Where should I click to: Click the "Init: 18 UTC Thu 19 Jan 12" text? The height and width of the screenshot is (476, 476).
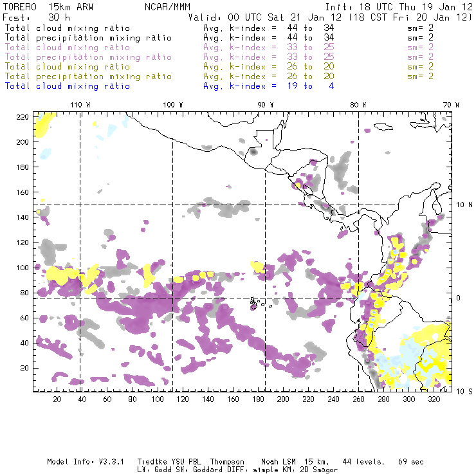(x=399, y=7)
